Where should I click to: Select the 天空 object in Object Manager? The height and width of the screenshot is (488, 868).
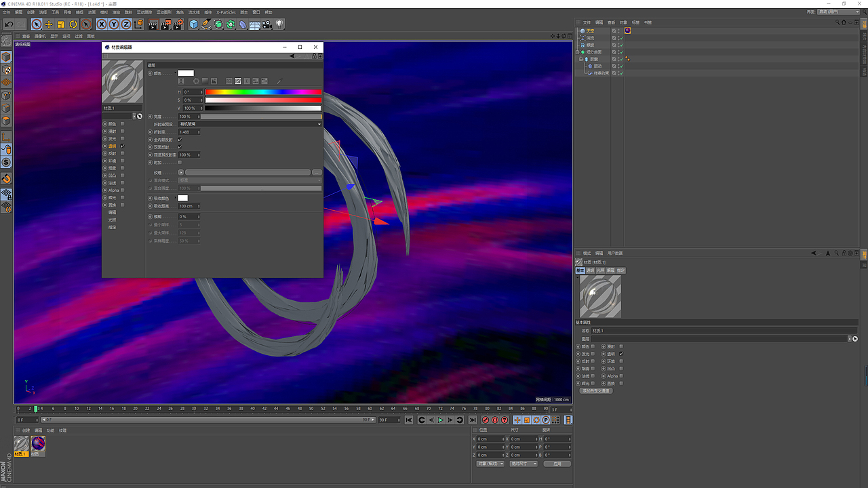[590, 30]
